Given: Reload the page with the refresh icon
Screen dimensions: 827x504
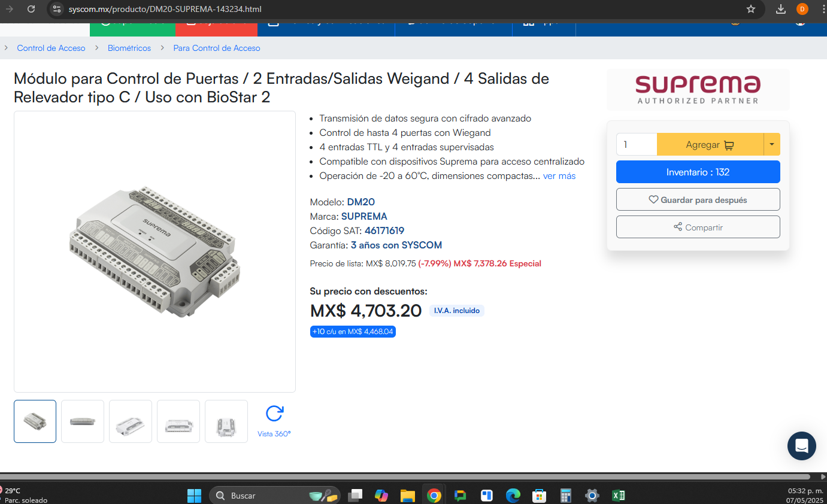Looking at the screenshot, I should (x=31, y=9).
